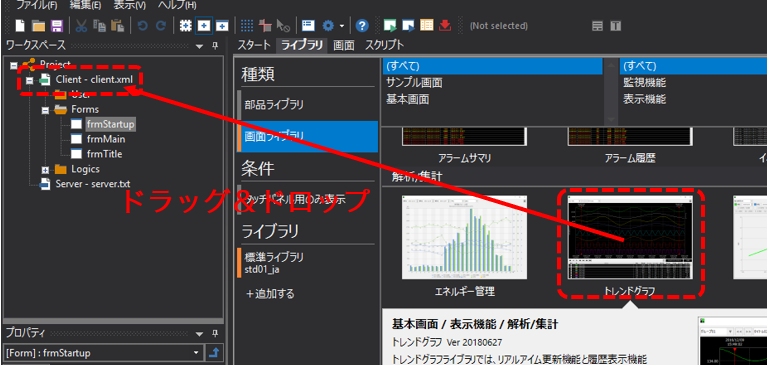Select Server - server.txt tree item
767x365 pixels.
point(92,184)
